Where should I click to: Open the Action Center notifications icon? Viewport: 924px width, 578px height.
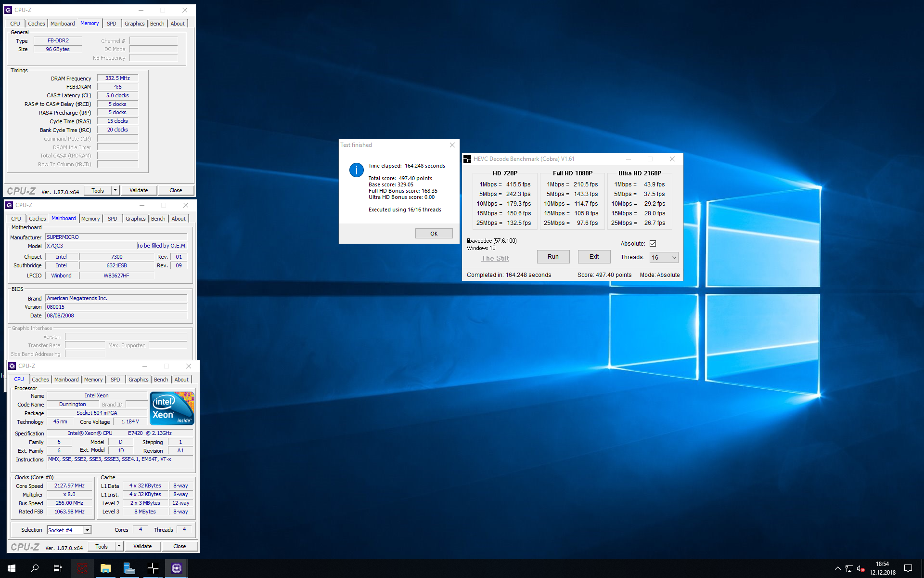(x=908, y=568)
